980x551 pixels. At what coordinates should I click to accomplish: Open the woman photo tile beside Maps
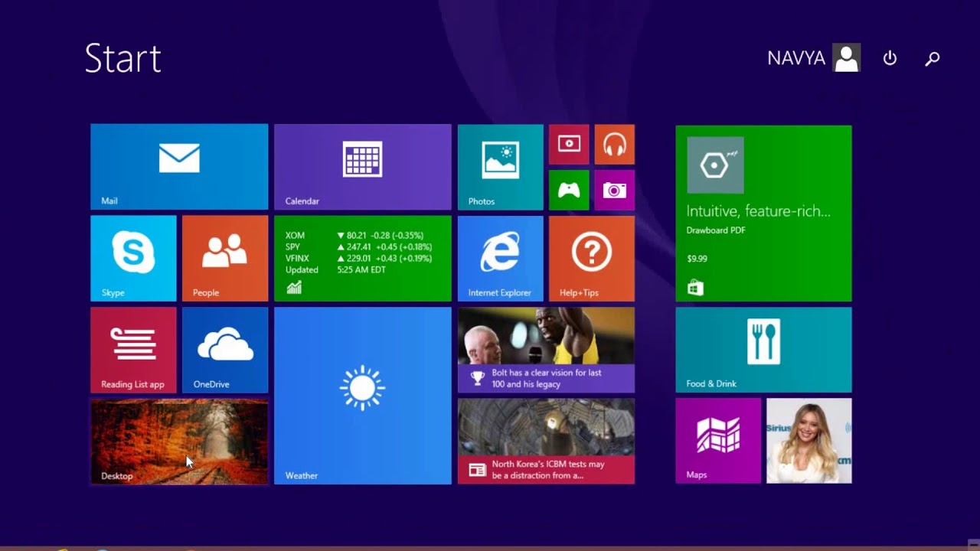(x=809, y=441)
